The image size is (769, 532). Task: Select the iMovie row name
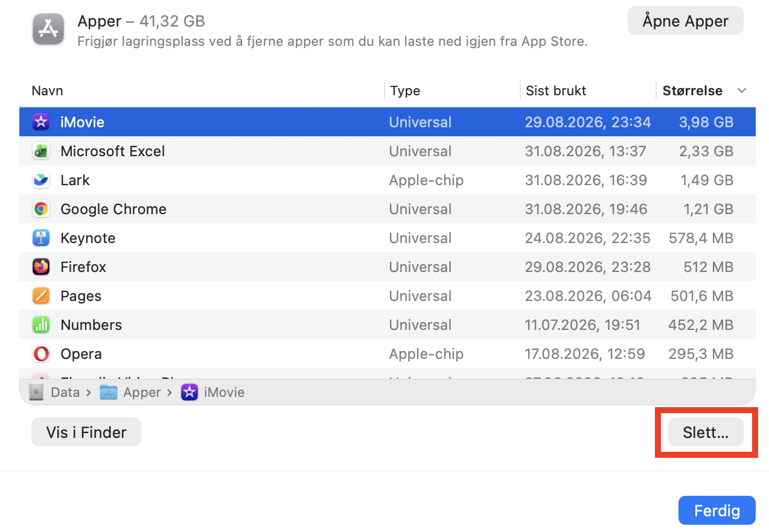[x=82, y=122]
